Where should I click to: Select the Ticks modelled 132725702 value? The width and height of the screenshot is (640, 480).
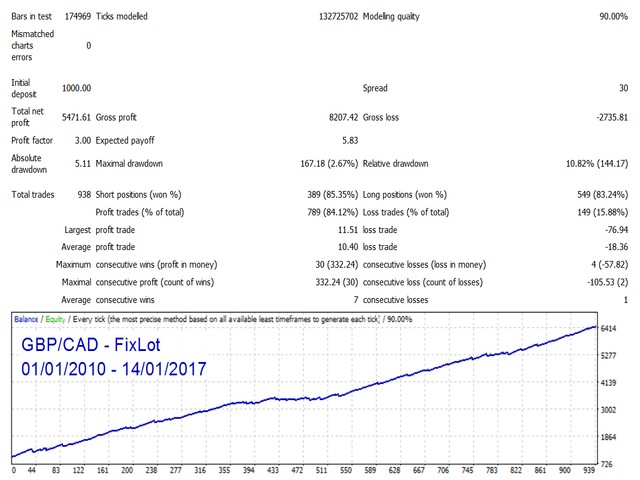(x=338, y=17)
